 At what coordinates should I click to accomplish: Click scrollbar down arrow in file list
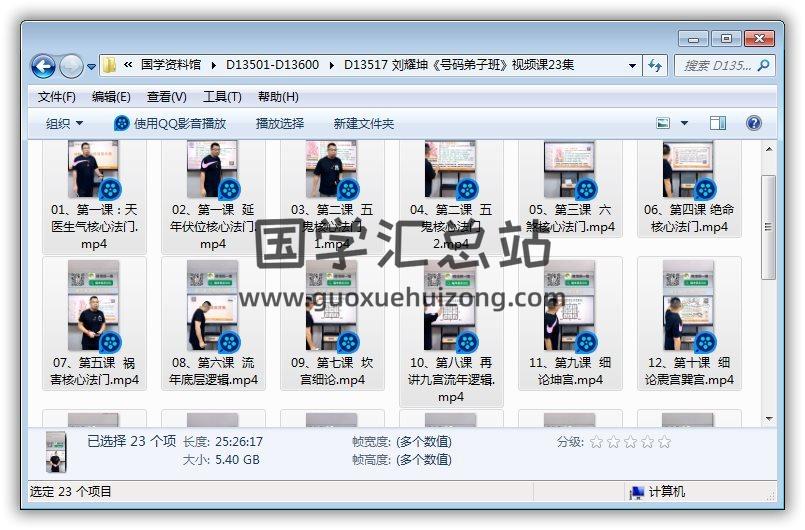point(769,419)
